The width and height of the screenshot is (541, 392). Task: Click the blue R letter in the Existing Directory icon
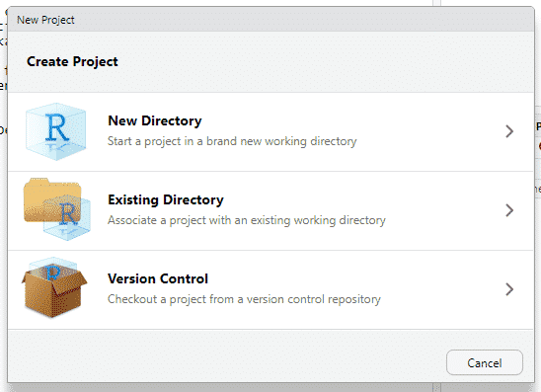(68, 214)
